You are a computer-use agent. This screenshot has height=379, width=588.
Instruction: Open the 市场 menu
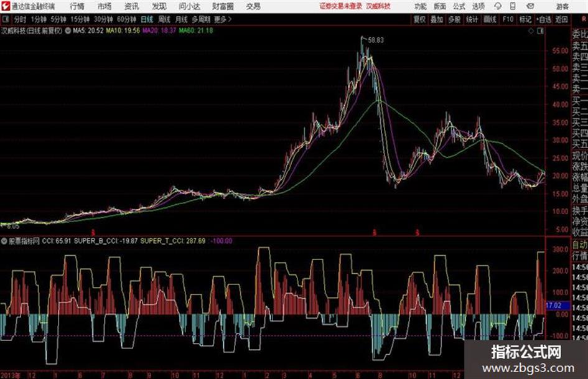tap(105, 6)
